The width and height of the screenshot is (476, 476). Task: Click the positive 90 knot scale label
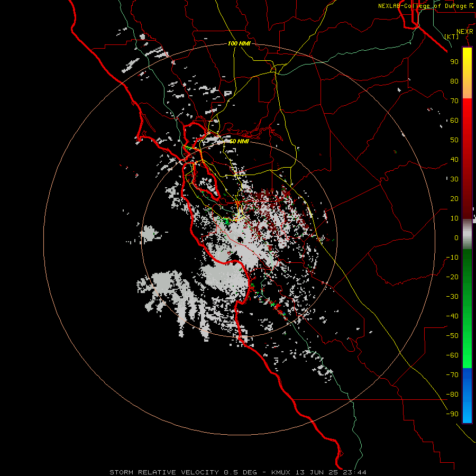click(454, 62)
